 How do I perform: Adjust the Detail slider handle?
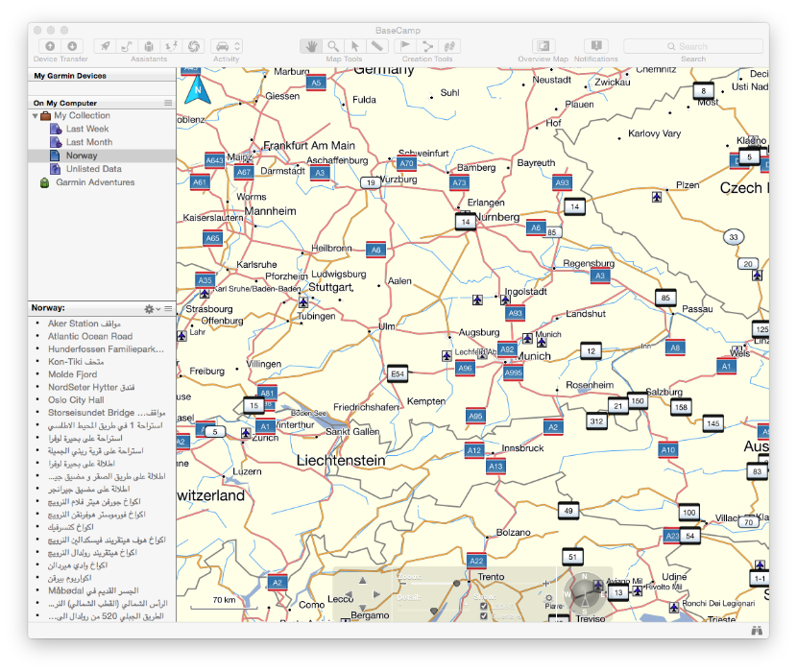pos(434,611)
